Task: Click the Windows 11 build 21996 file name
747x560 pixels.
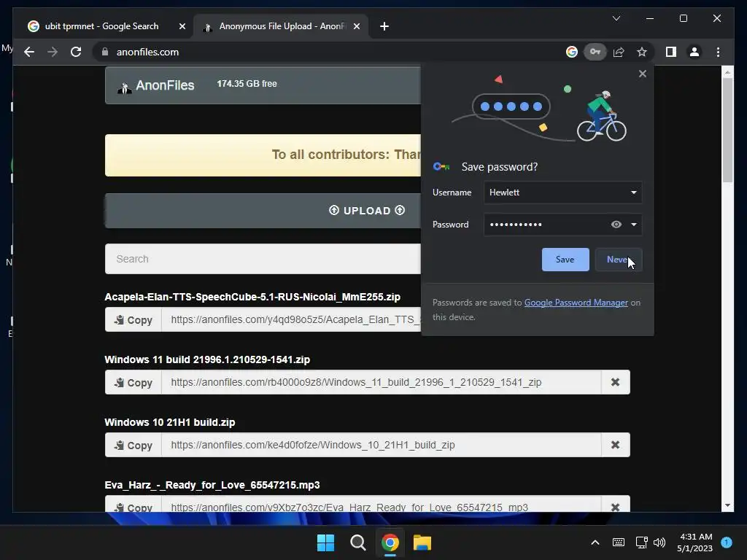Action: (x=207, y=359)
